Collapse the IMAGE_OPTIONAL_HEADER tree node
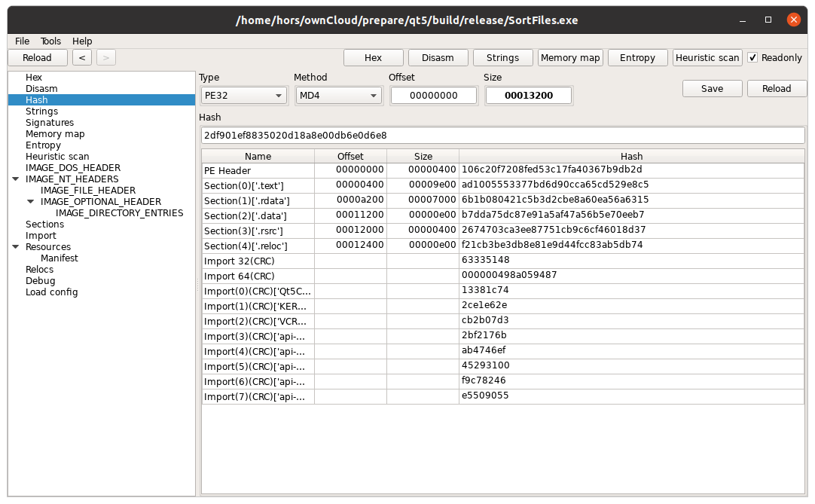Screen dimensions: 815x504 tap(31, 201)
